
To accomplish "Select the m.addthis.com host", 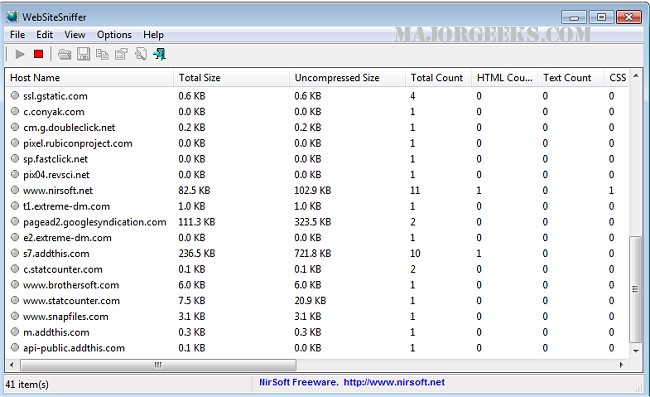I will (x=56, y=332).
